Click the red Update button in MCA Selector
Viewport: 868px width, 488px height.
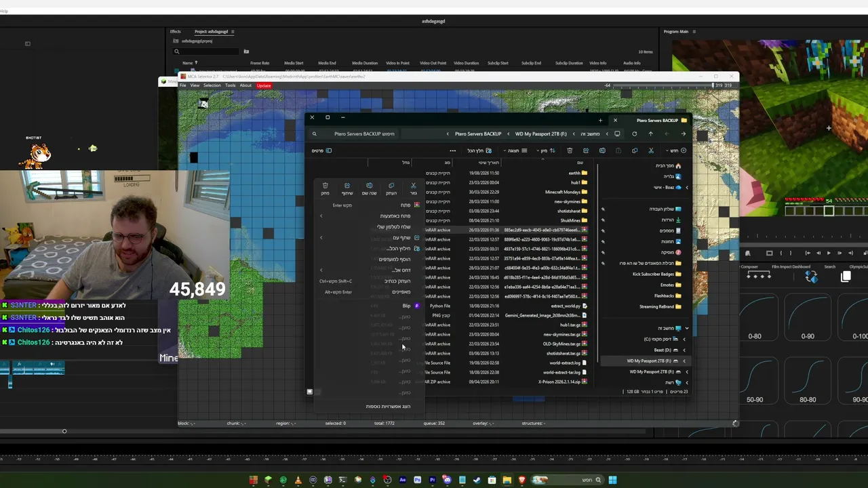coord(264,85)
